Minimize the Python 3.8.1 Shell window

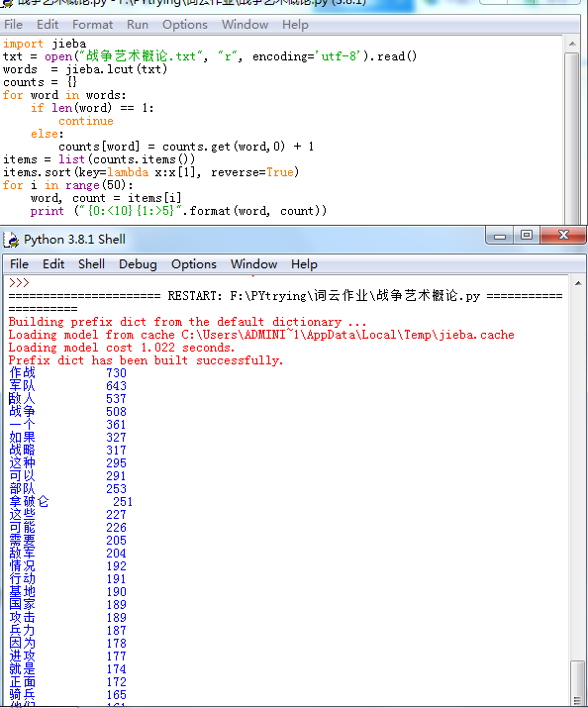(500, 236)
